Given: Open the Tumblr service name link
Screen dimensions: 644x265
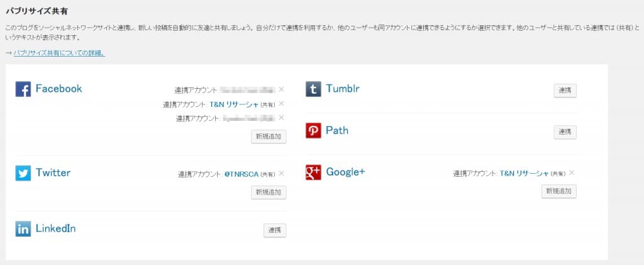Looking at the screenshot, I should click(343, 88).
